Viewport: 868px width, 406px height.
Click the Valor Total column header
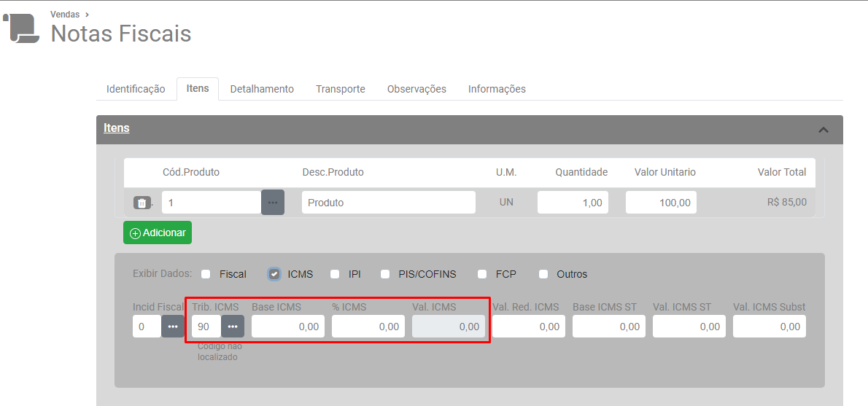782,173
